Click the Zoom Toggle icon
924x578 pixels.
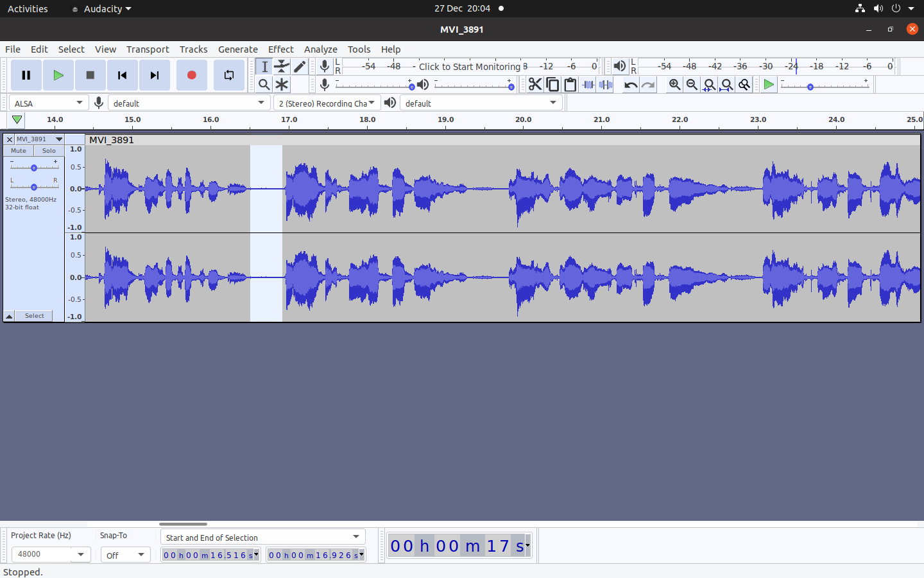point(744,85)
